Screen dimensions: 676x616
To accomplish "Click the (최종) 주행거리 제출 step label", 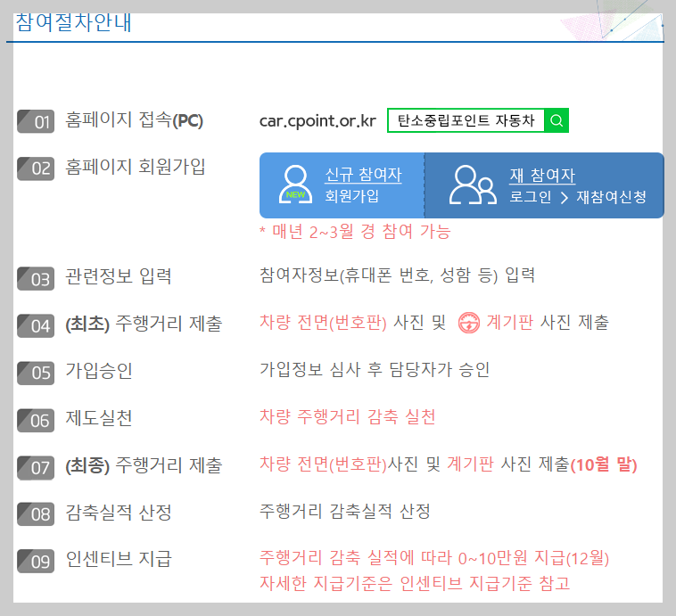I will [x=144, y=465].
